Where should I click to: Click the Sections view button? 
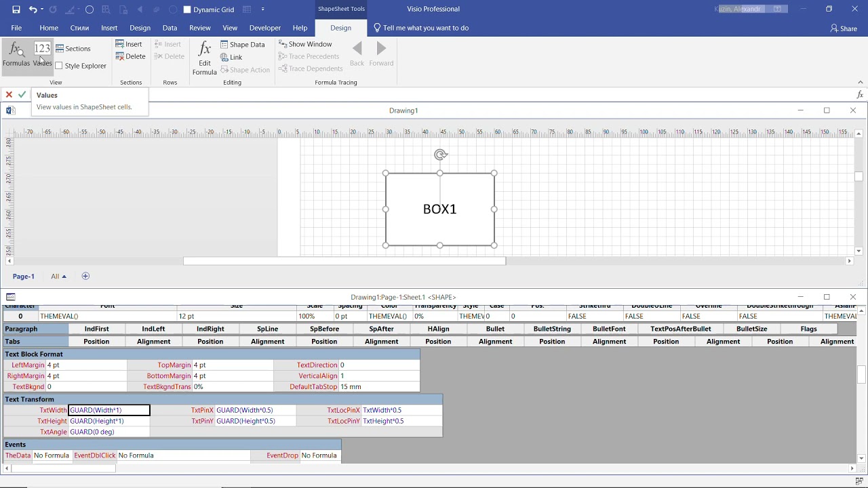(x=73, y=49)
